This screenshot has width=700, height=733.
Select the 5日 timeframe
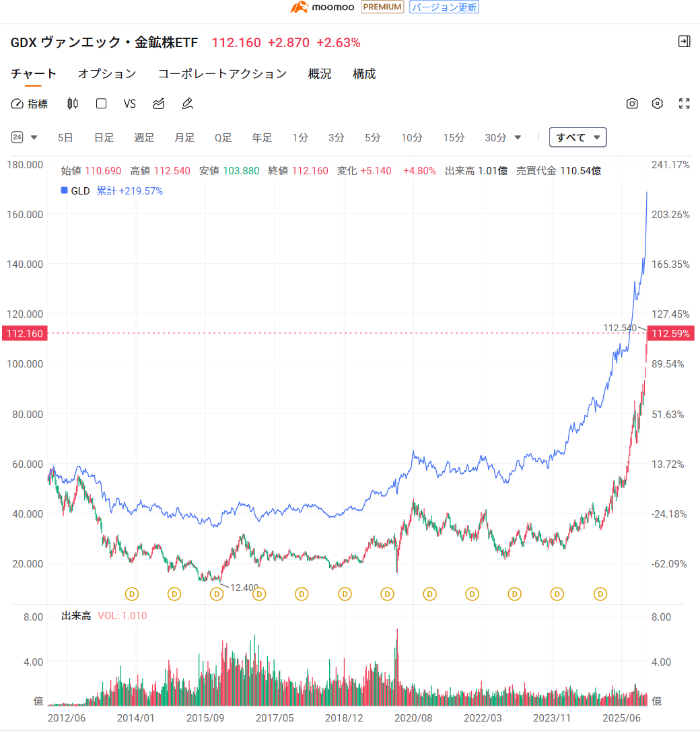pos(65,137)
